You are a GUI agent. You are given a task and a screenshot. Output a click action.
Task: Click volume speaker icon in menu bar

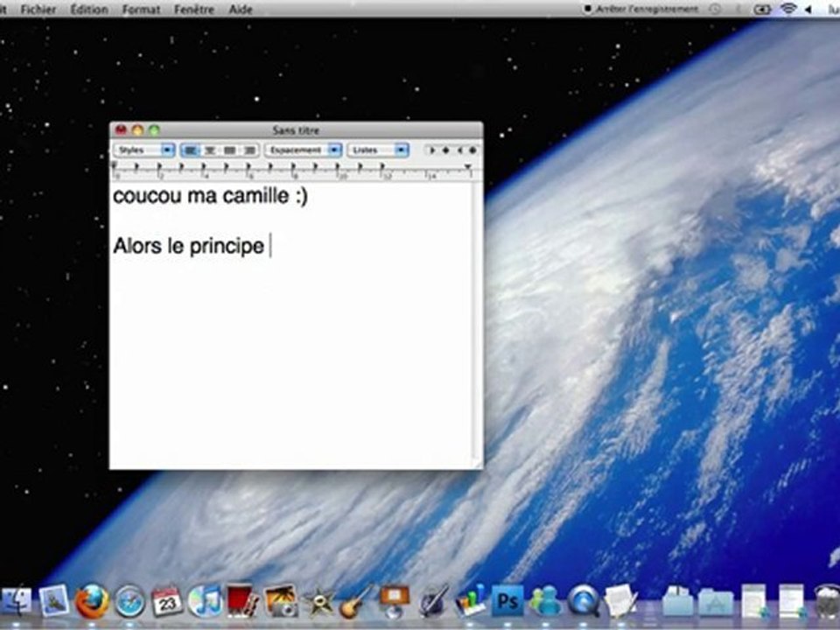click(808, 9)
